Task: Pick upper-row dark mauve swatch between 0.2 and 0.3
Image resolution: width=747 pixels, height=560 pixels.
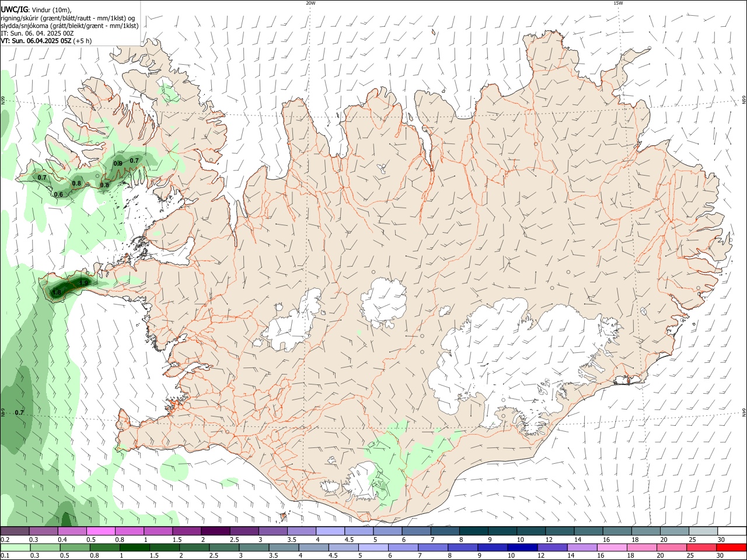Action: coord(15,531)
